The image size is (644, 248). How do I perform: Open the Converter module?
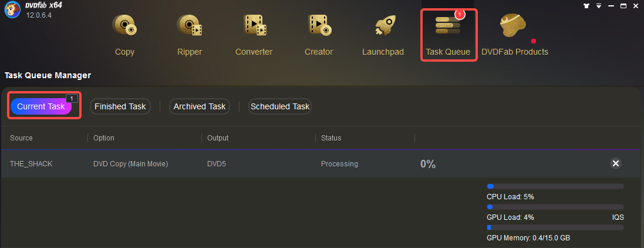254,35
